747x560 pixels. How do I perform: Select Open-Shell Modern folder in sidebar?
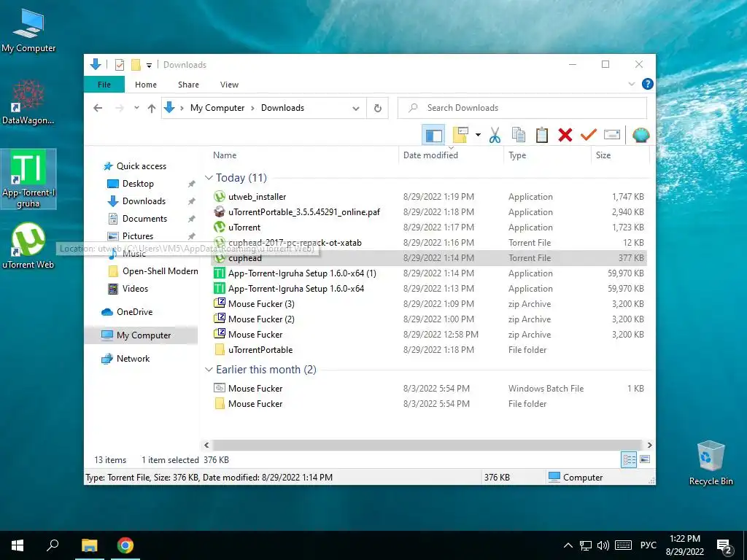coord(160,271)
